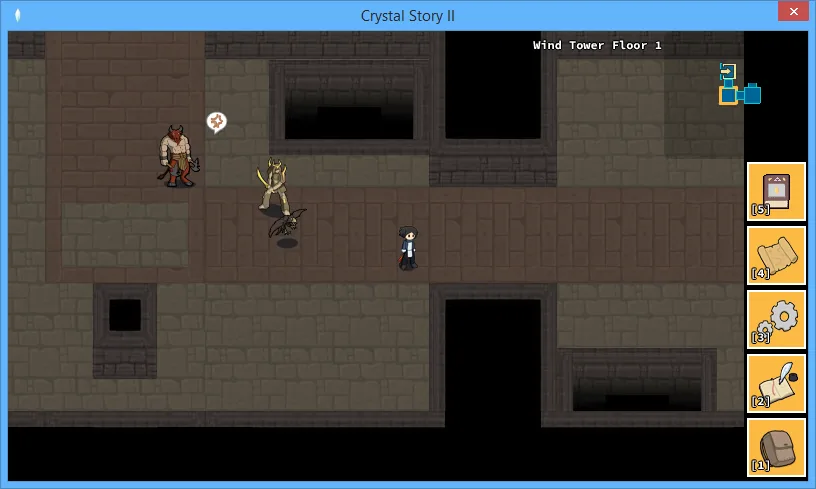The height and width of the screenshot is (489, 816).
Task: Click the Crystal Story II feather window icon
Action: click(18, 16)
